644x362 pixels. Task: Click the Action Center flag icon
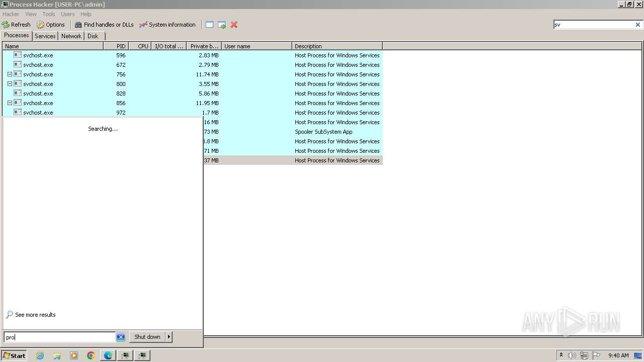tap(596, 355)
